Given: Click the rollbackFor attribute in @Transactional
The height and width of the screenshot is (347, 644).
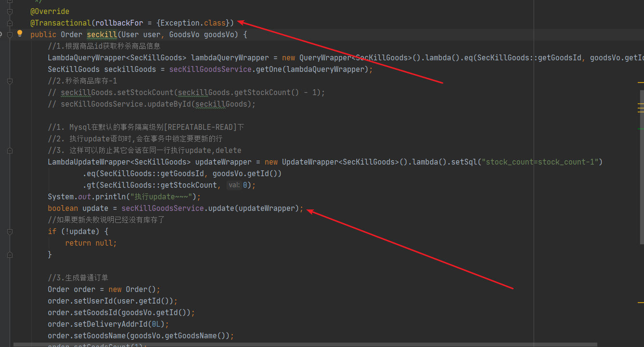Looking at the screenshot, I should click(x=119, y=23).
